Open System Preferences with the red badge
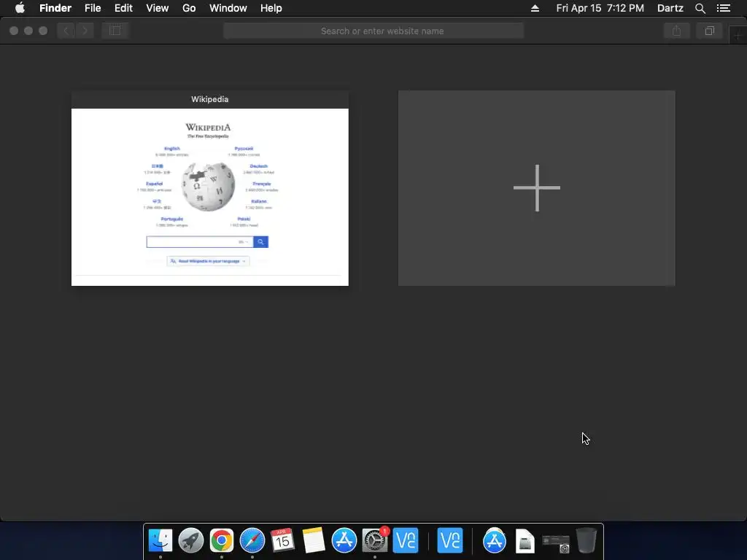This screenshot has width=747, height=560. tap(375, 540)
